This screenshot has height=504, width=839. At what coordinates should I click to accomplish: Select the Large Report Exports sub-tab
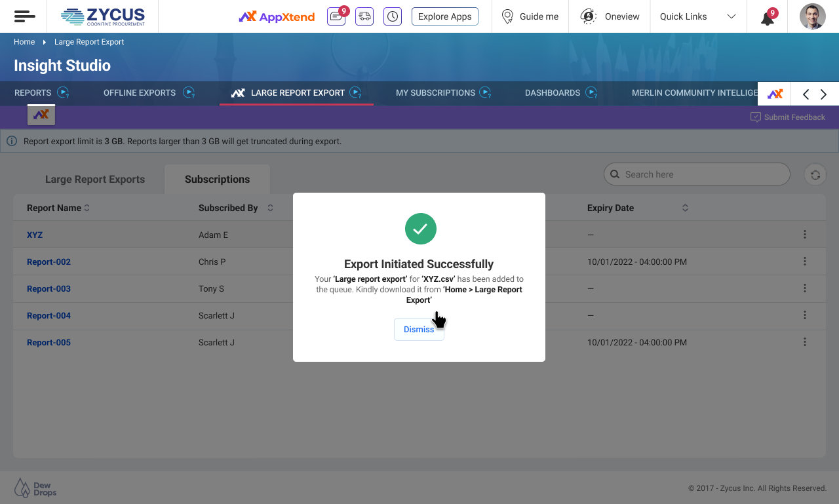[x=95, y=180]
